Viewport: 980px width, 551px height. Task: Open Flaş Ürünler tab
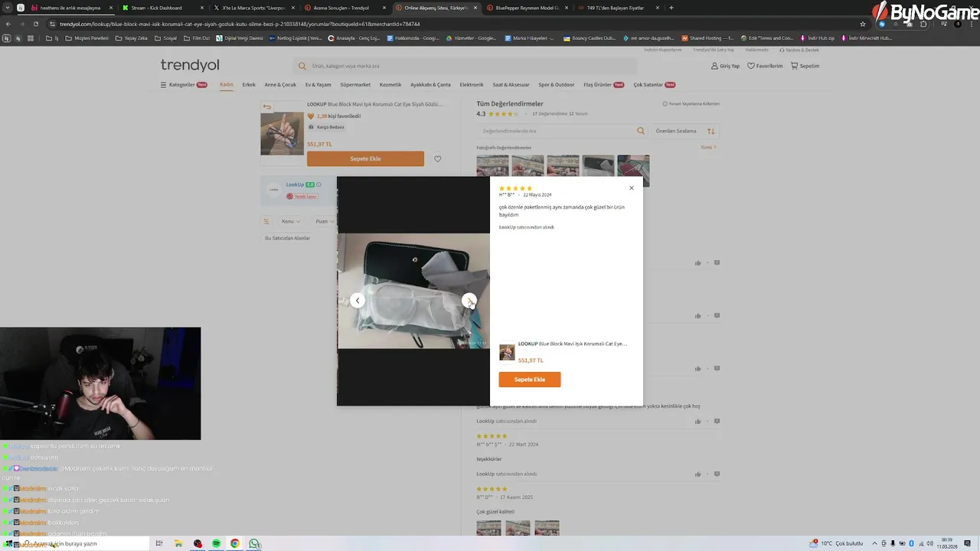[x=603, y=85]
